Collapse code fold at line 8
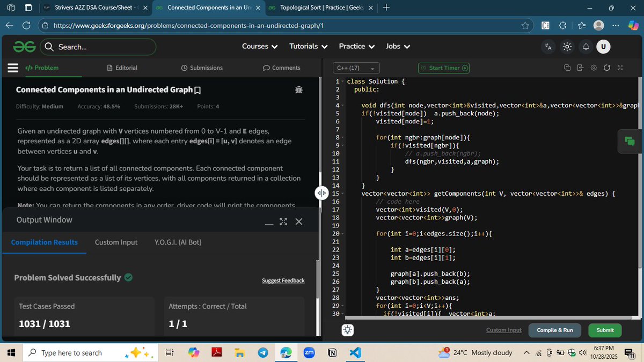The height and width of the screenshot is (362, 644). click(342, 138)
